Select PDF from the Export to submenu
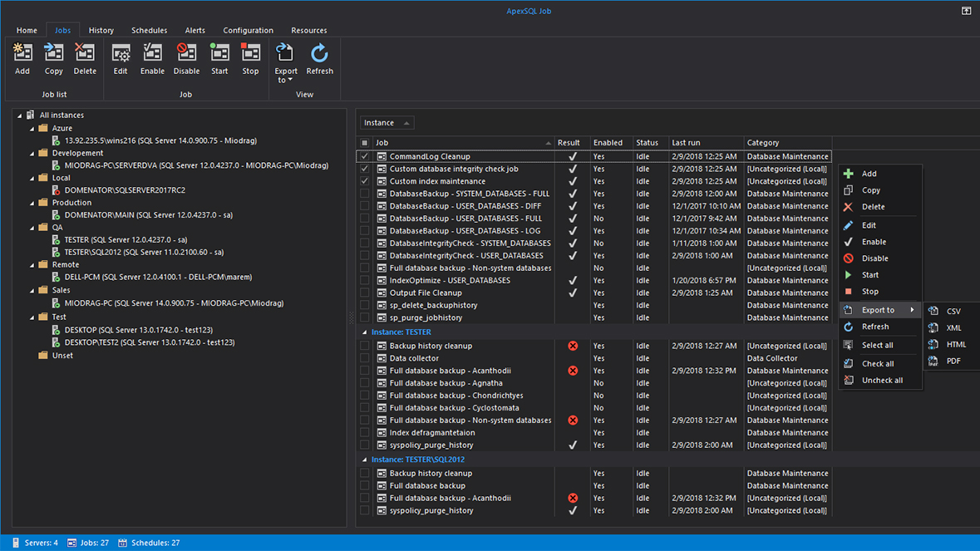Image resolution: width=980 pixels, height=551 pixels. 953,361
